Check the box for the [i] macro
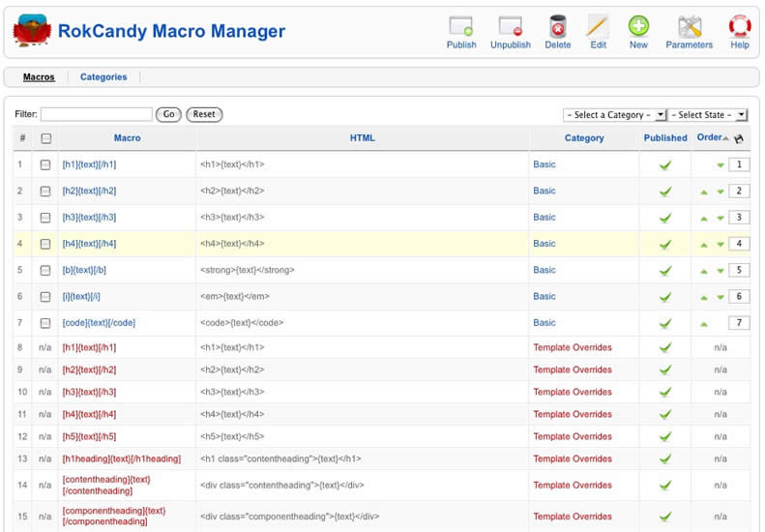Viewport: 765px width, 532px height. point(45,297)
